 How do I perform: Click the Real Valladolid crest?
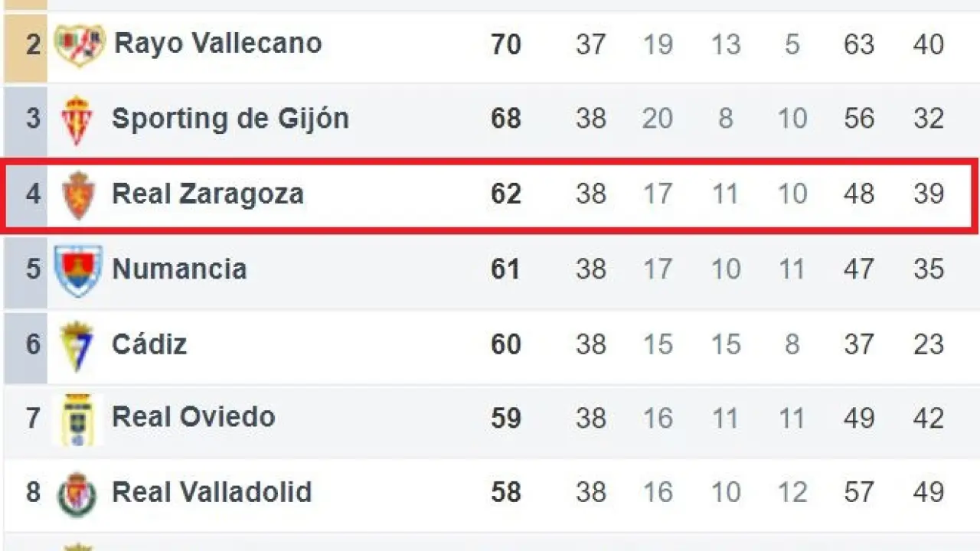point(78,494)
